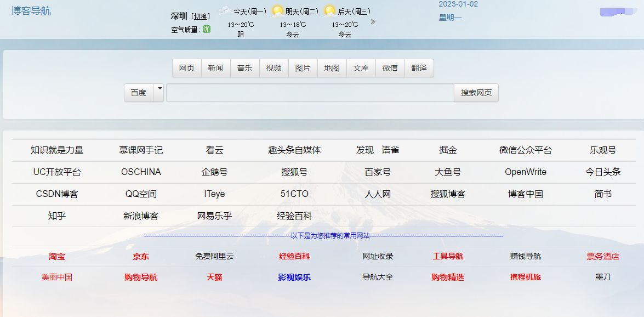Open the 51CTO link

pyautogui.click(x=294, y=194)
